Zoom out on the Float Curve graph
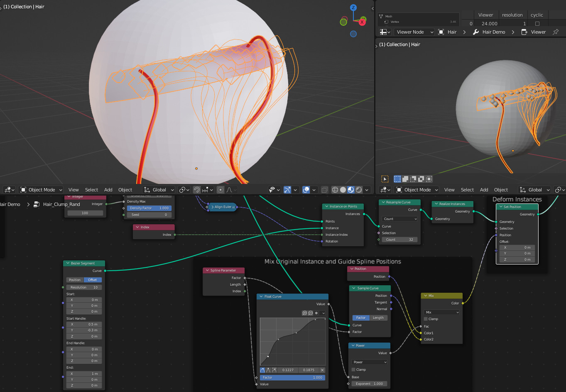The height and width of the screenshot is (392, 566). (311, 313)
